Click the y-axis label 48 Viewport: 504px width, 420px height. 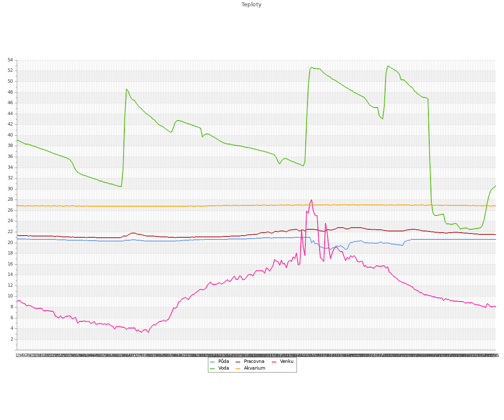[10, 92]
